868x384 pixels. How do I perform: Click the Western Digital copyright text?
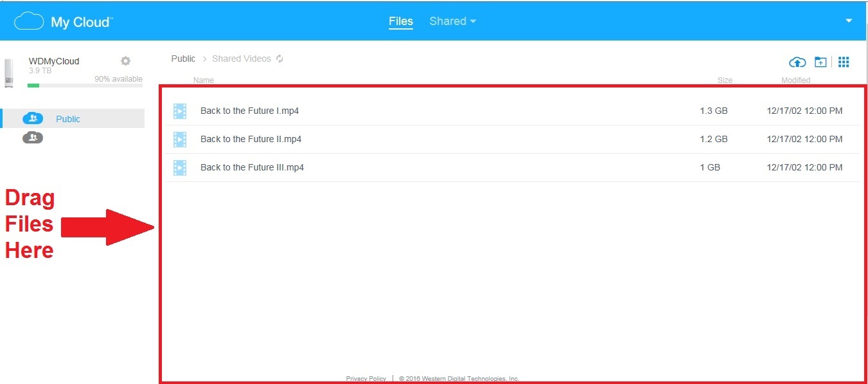(459, 379)
